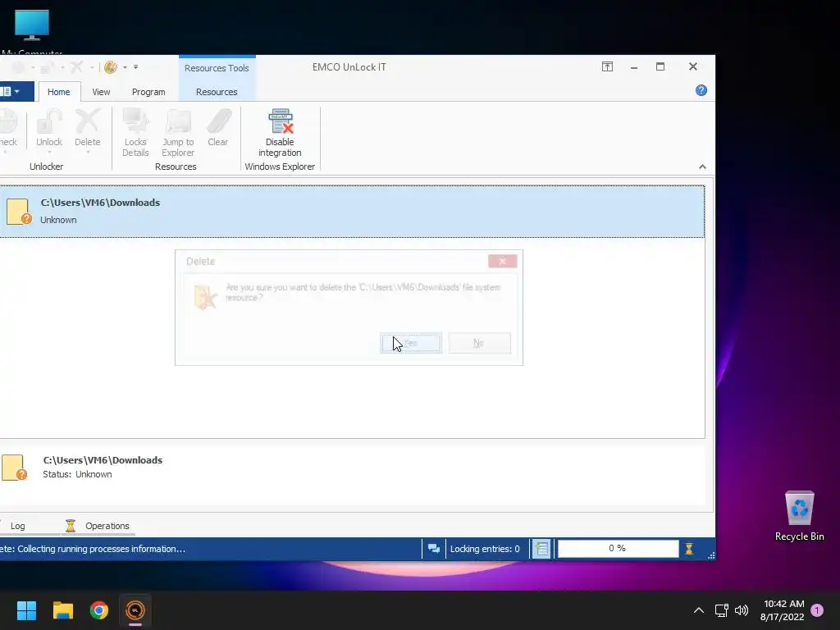This screenshot has width=840, height=630.
Task: Open the Recycle Bin desktop icon
Action: pos(799,516)
